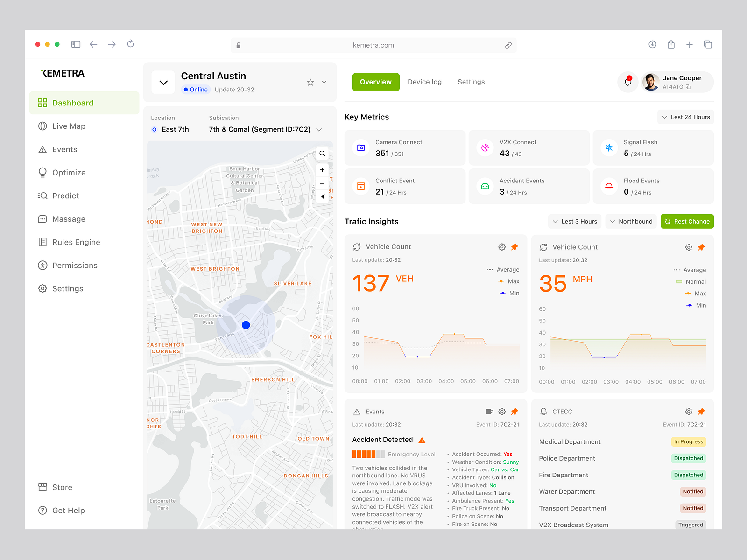The image size is (747, 560).
Task: Open the Northbound direction dropdown
Action: [631, 221]
